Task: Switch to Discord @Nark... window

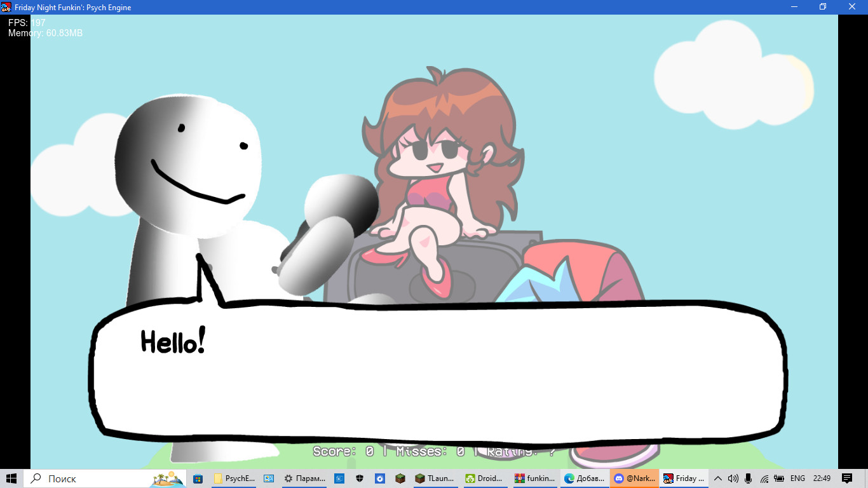Action: click(634, 478)
